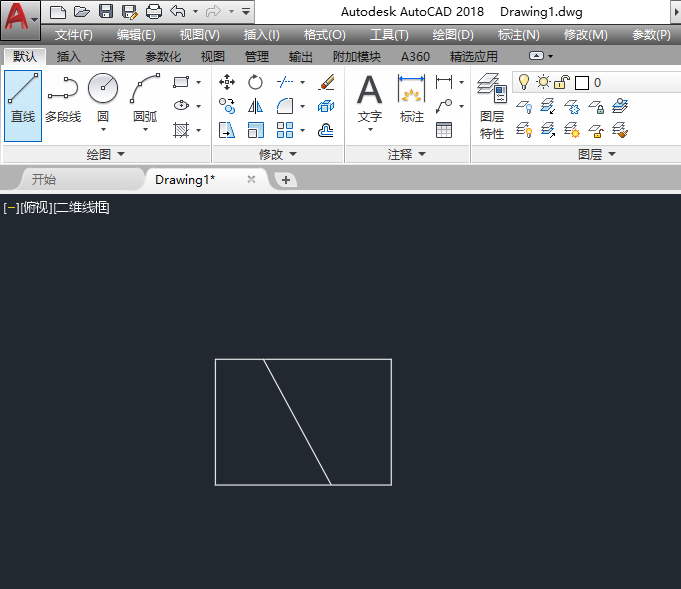681x589 pixels.
Task: Open the Text (文字) tool
Action: tap(370, 99)
